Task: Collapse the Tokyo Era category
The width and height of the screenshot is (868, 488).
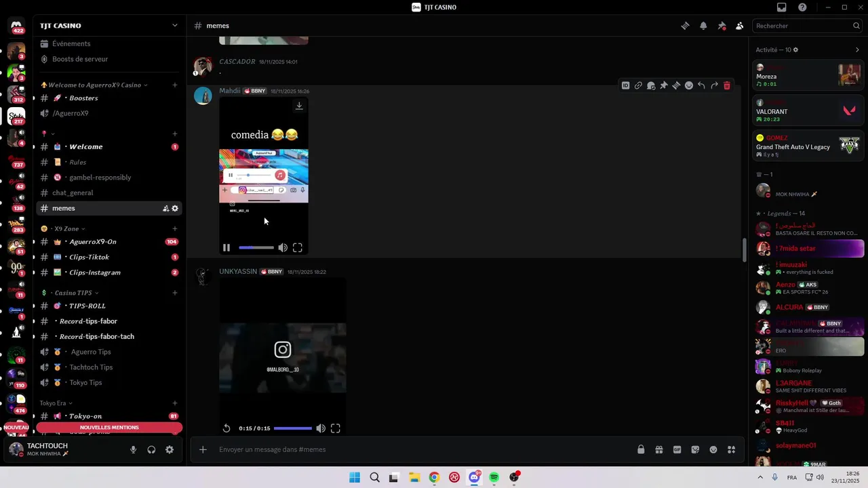Action: click(x=56, y=403)
